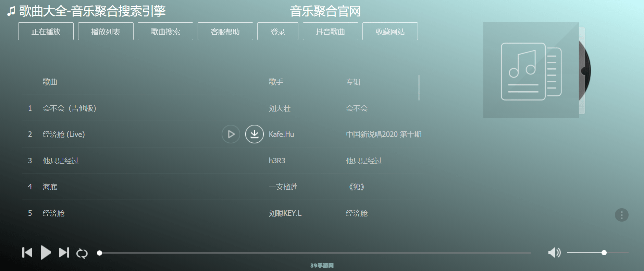Open the 抖音歌曲 tab
This screenshot has width=644, height=271.
331,32
